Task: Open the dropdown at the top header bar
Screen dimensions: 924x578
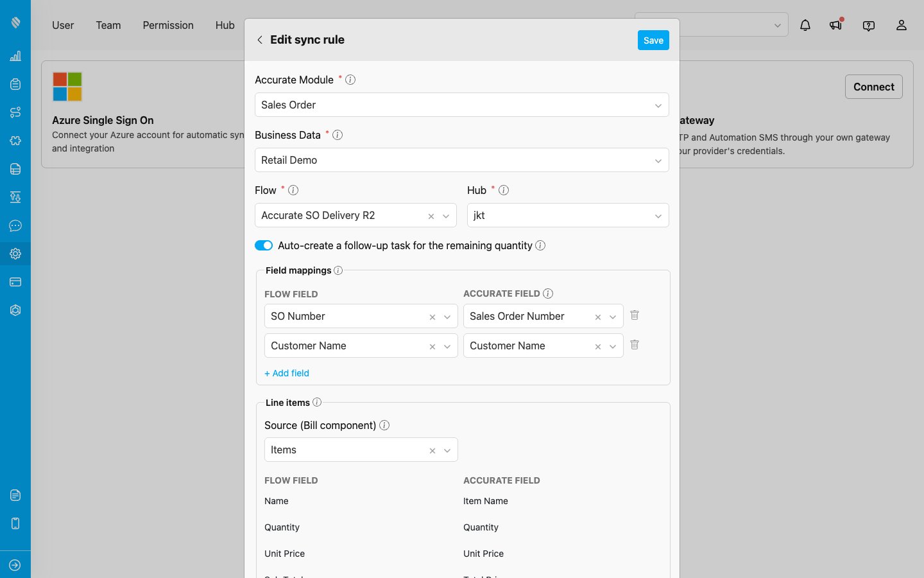Action: [712, 25]
